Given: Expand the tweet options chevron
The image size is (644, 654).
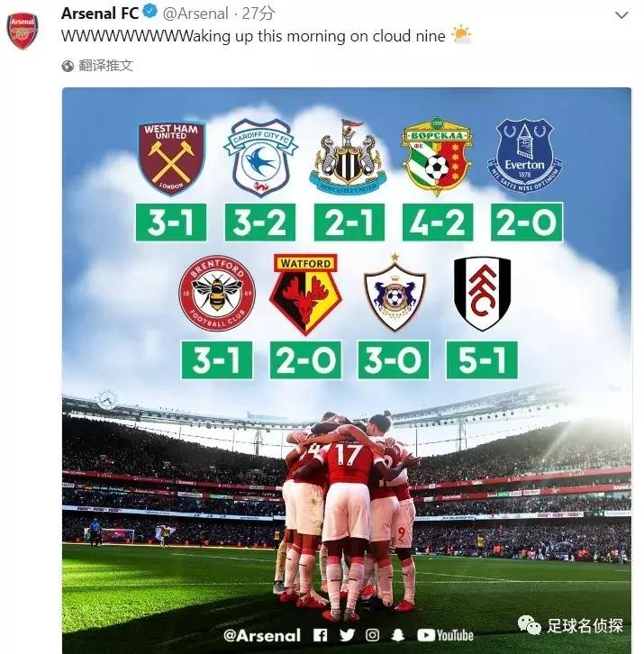Looking at the screenshot, I should (621, 14).
